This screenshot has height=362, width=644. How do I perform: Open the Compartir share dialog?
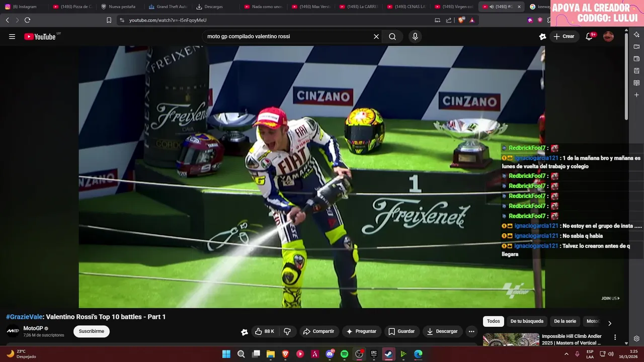318,331
